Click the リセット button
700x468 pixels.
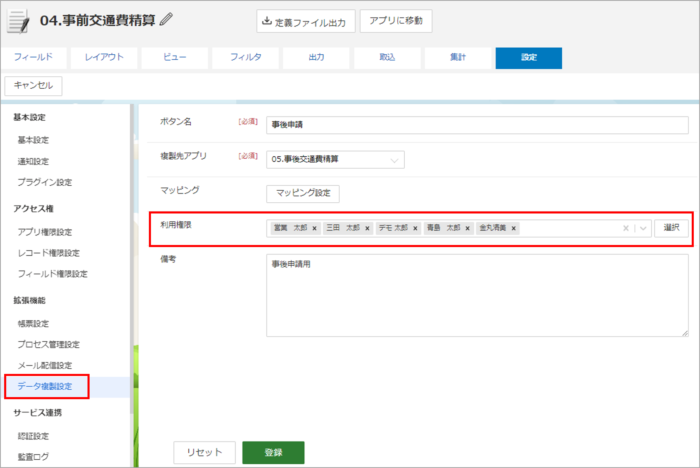204,452
